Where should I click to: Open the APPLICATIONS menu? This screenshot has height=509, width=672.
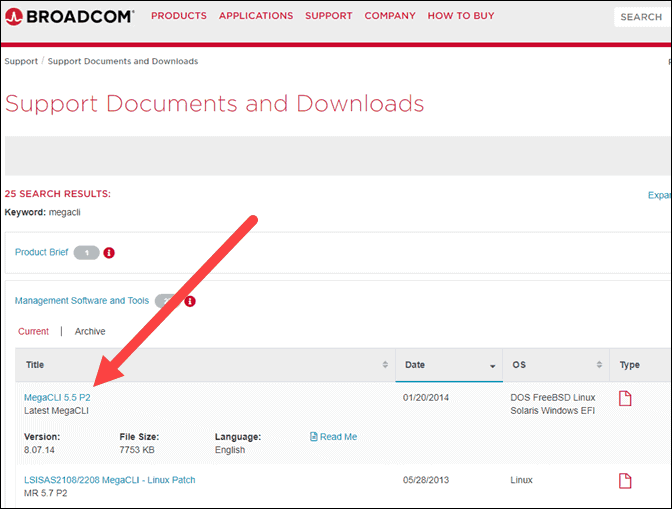click(256, 16)
